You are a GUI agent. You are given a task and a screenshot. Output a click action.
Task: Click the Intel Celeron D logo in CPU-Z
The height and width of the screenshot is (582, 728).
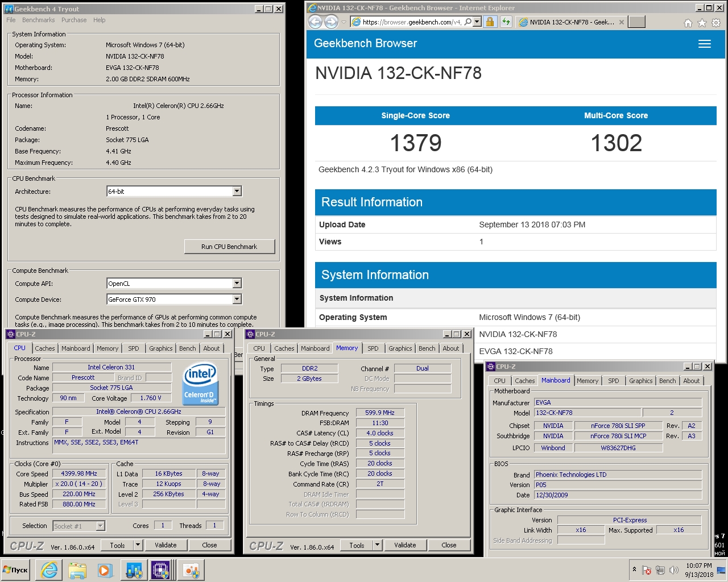[x=200, y=384]
